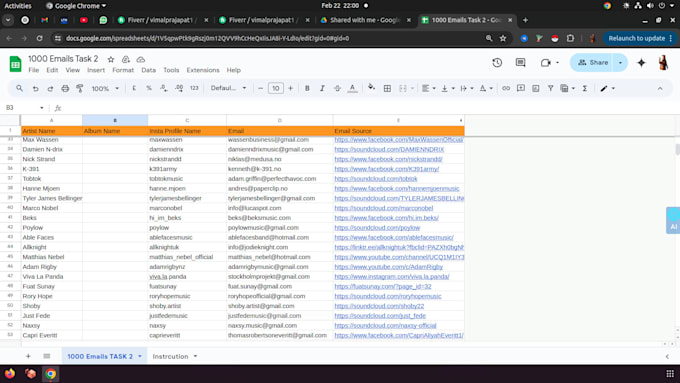The height and width of the screenshot is (383, 680).
Task: Print the spreadsheet
Action: coord(65,88)
